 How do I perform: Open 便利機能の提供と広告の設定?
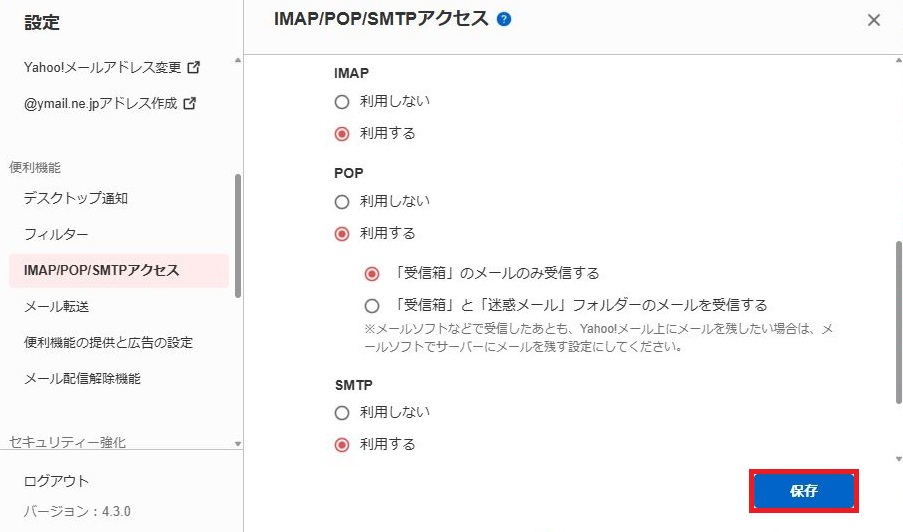pyautogui.click(x=108, y=342)
